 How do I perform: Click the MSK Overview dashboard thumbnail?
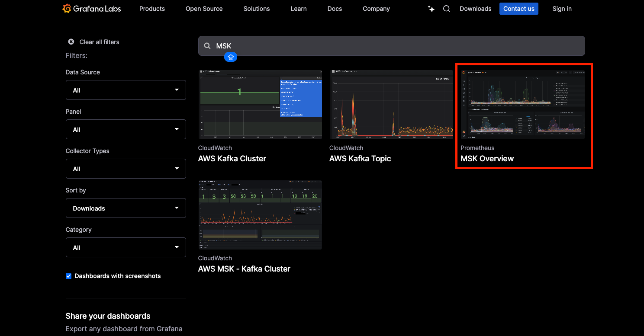click(x=523, y=104)
